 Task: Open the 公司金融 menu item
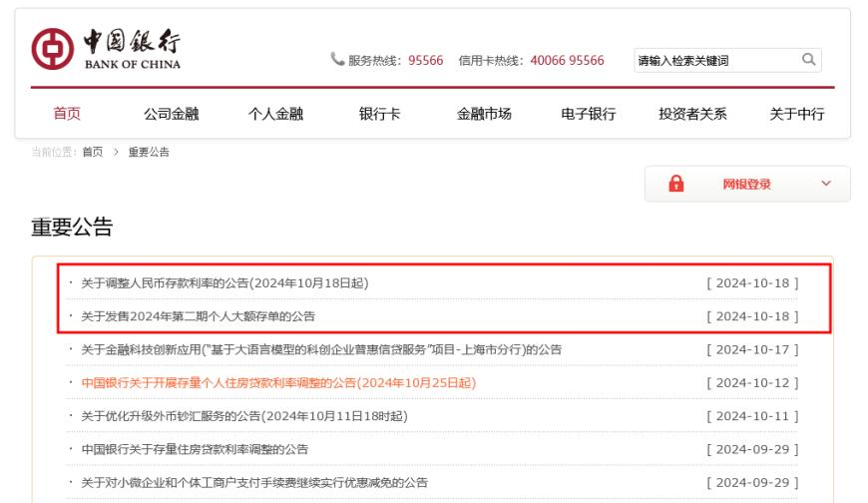[171, 114]
